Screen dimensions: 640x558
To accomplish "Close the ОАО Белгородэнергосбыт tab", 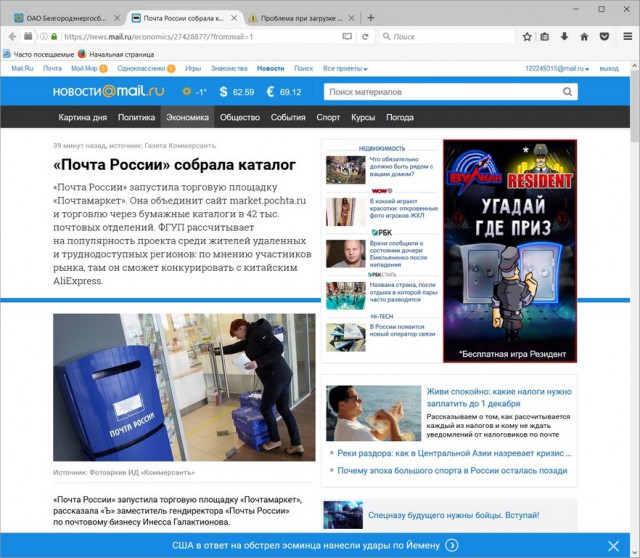I will (x=117, y=18).
